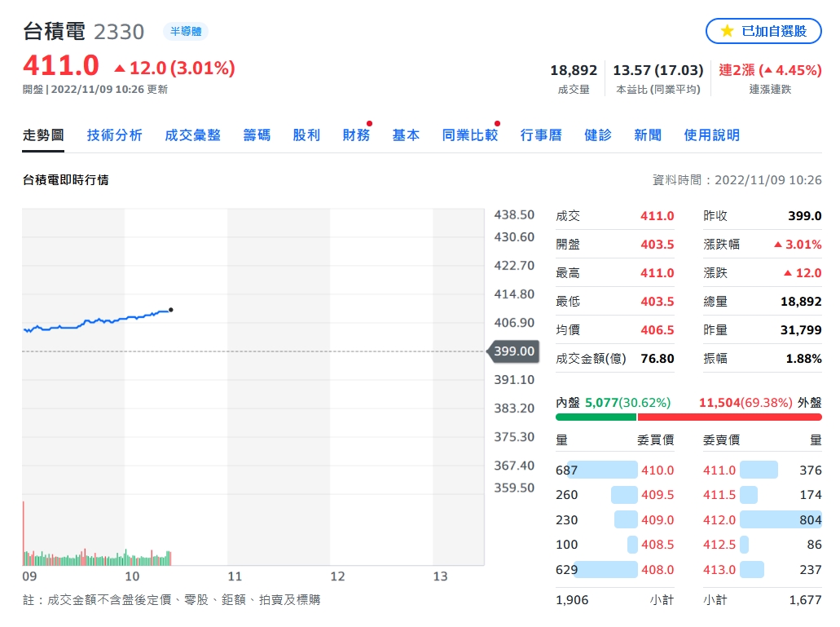The height and width of the screenshot is (627, 840).
Task: Click the 外盤 figure 11,504(69.38%)
Action: click(x=745, y=403)
